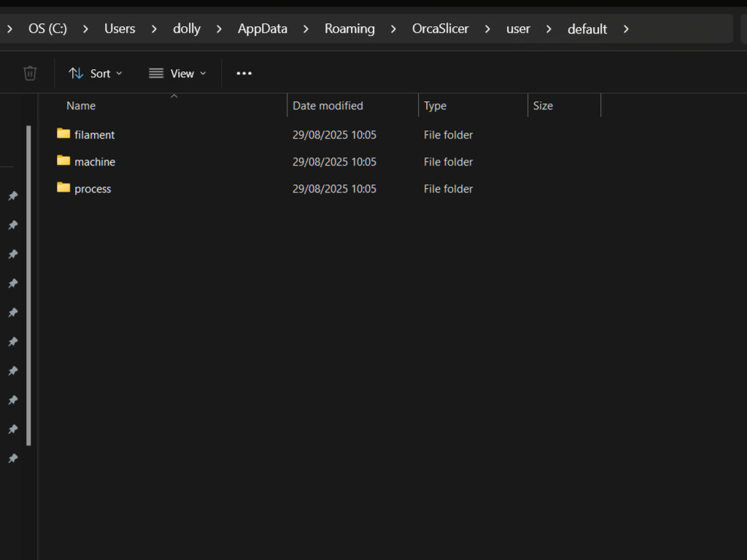Select the machine folder icon

[x=63, y=161]
